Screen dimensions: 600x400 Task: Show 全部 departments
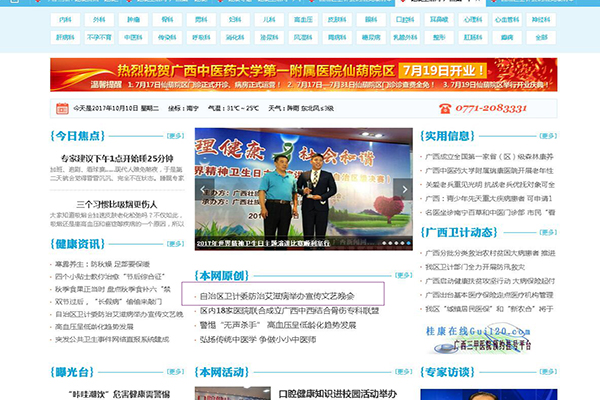(541, 38)
